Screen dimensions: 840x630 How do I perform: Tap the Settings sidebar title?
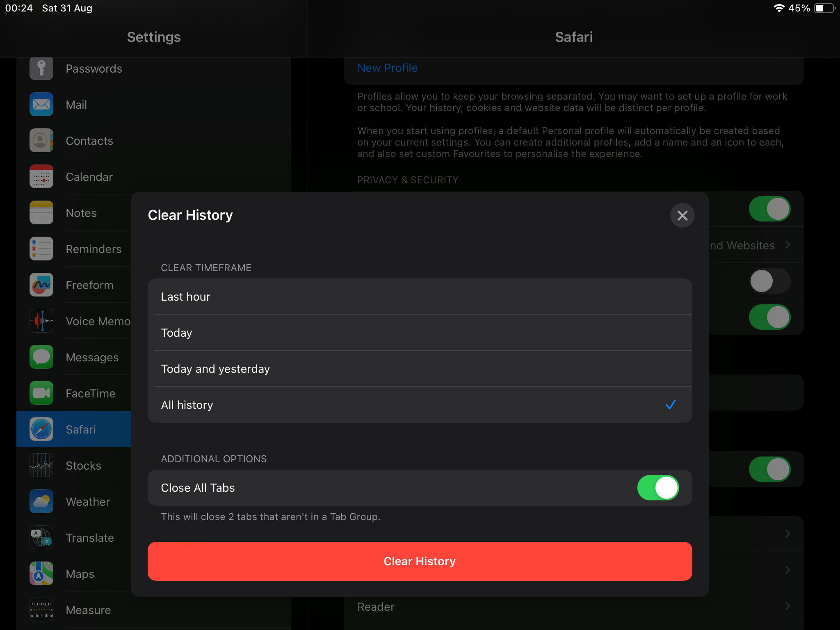point(154,37)
